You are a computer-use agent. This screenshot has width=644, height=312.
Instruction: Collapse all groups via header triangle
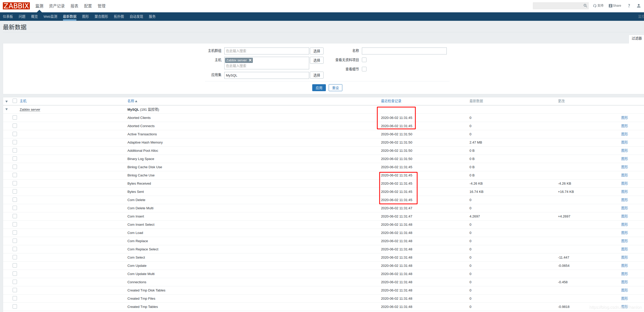pyautogui.click(x=7, y=101)
